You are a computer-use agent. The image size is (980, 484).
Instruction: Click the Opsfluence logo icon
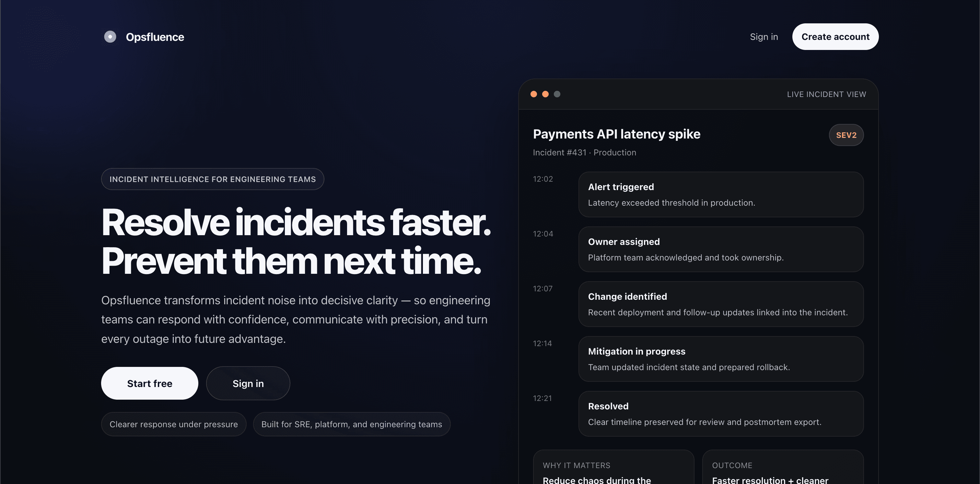(110, 37)
